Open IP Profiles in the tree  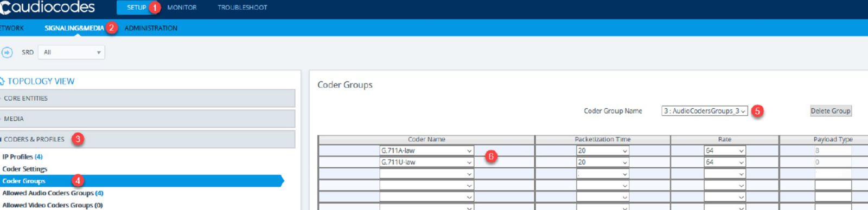point(22,157)
